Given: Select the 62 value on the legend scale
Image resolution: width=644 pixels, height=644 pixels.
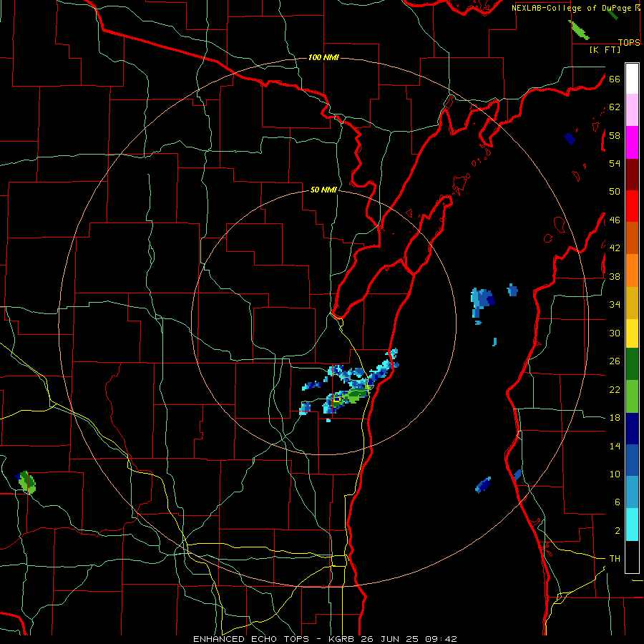Looking at the screenshot, I should [x=615, y=107].
